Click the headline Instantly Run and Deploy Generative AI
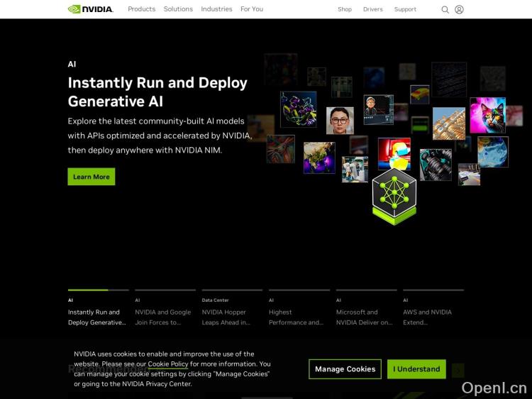 point(157,92)
